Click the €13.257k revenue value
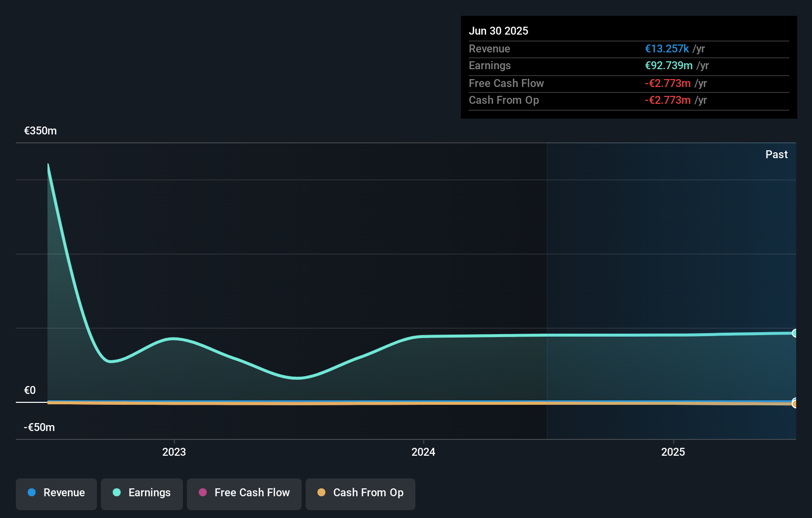Viewport: 812px width, 518px height. coord(667,49)
